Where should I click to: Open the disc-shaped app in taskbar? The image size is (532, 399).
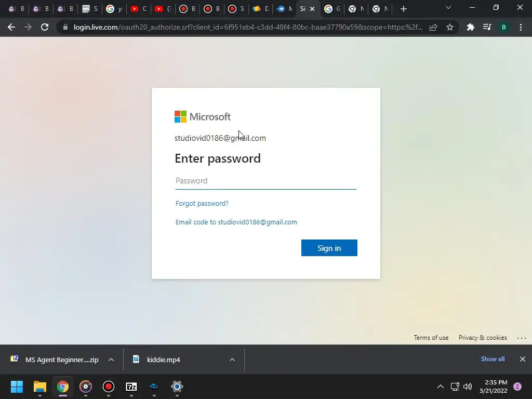pos(86,387)
